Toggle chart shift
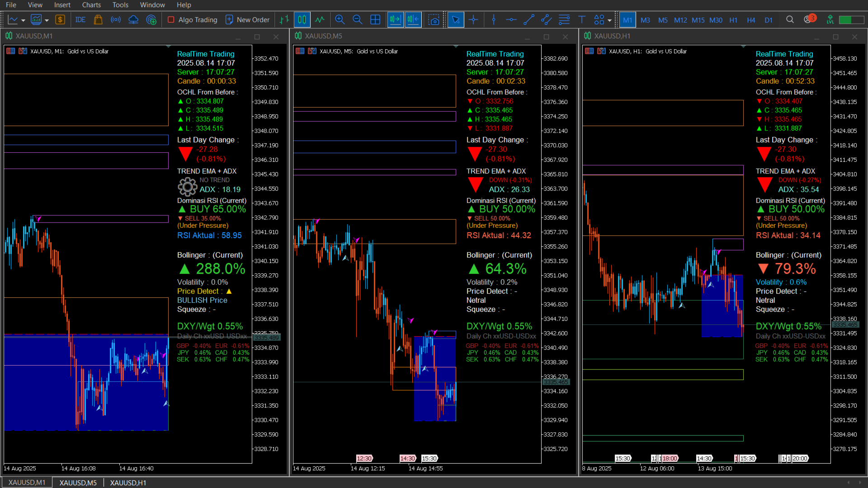Screen dimensions: 868x488 click(413, 20)
